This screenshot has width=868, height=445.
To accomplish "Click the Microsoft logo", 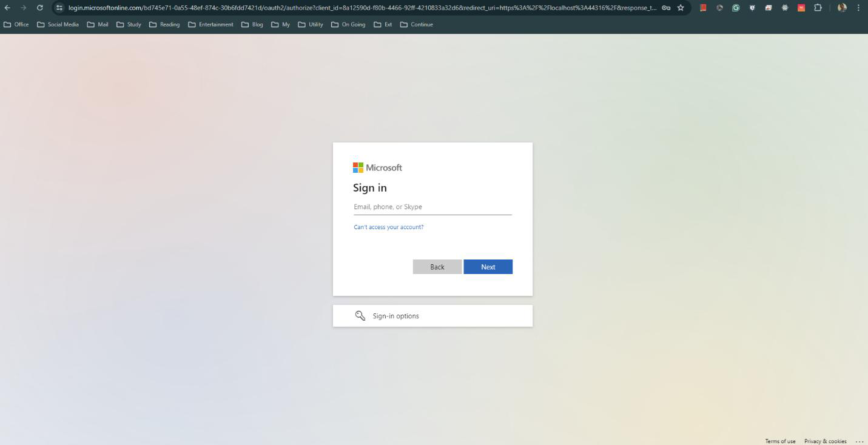I will pos(377,167).
